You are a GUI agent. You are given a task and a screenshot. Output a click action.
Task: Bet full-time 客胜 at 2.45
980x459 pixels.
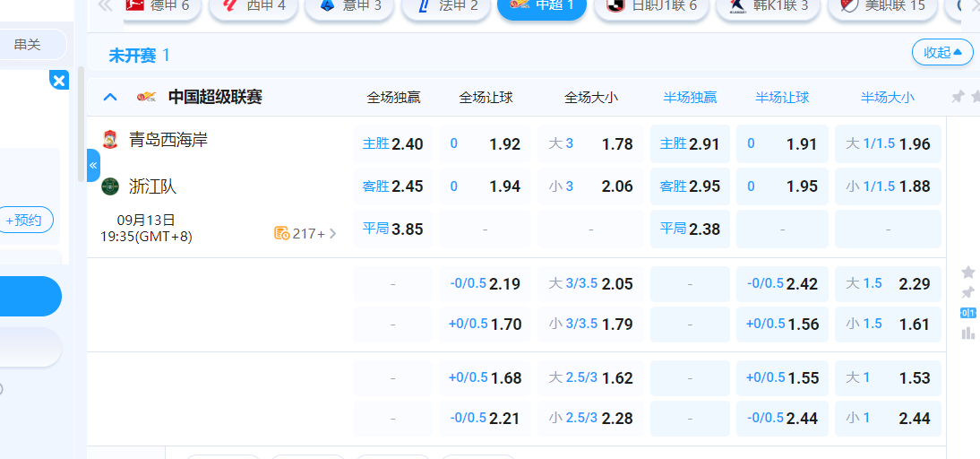coord(393,186)
